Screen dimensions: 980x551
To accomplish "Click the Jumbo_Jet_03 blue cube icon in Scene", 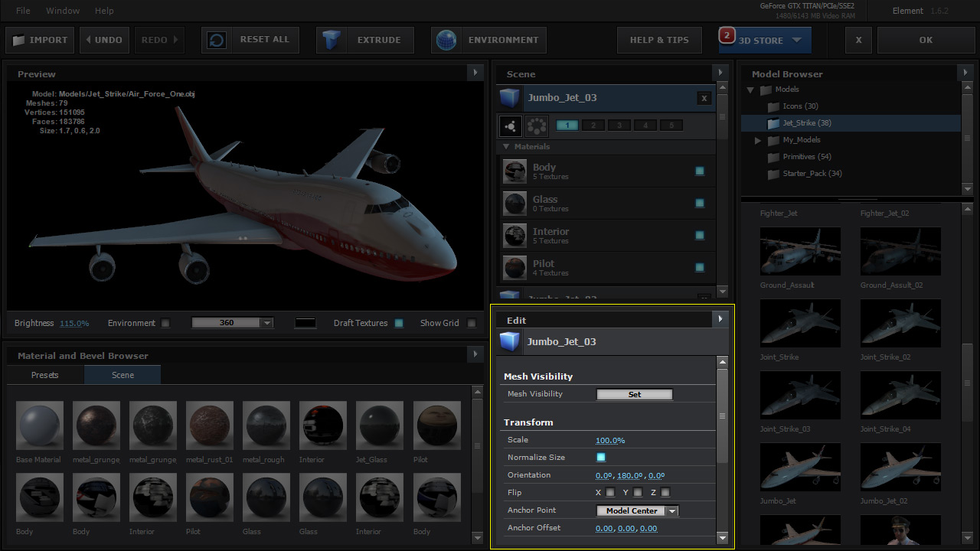I will pos(510,98).
